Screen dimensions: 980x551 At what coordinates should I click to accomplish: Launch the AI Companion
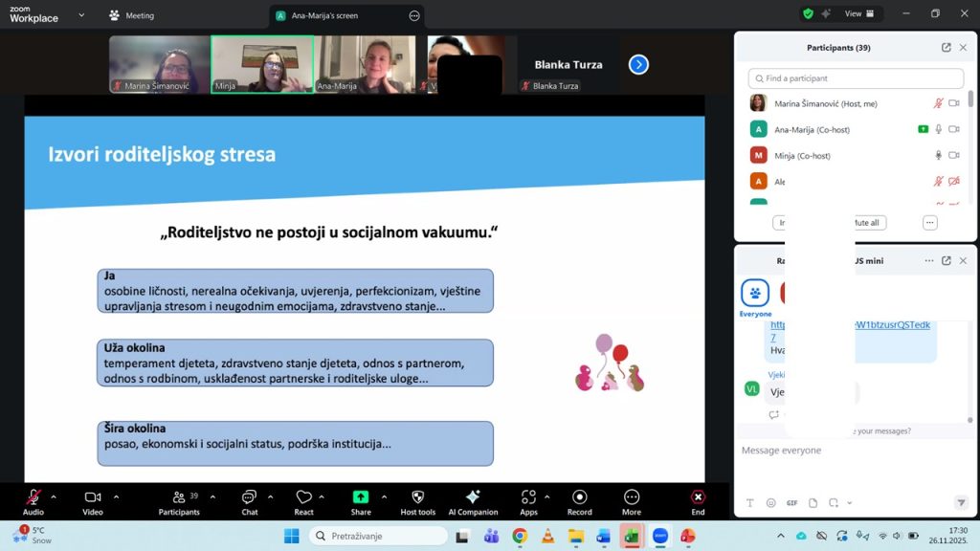click(473, 497)
